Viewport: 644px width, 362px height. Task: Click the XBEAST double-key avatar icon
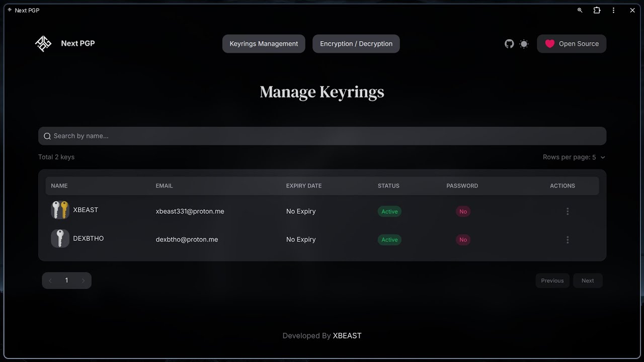(60, 210)
